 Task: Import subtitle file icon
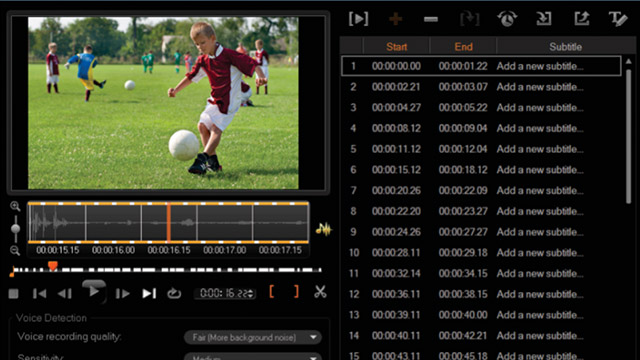click(544, 19)
